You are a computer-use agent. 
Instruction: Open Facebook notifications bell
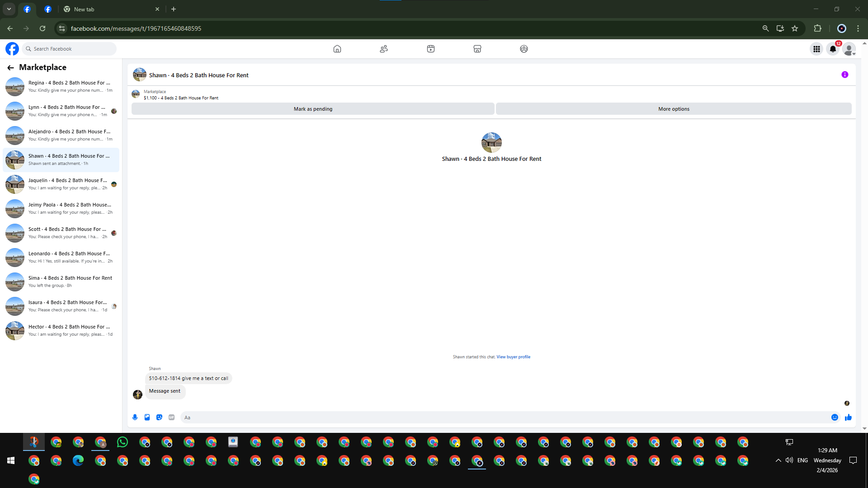tap(833, 49)
